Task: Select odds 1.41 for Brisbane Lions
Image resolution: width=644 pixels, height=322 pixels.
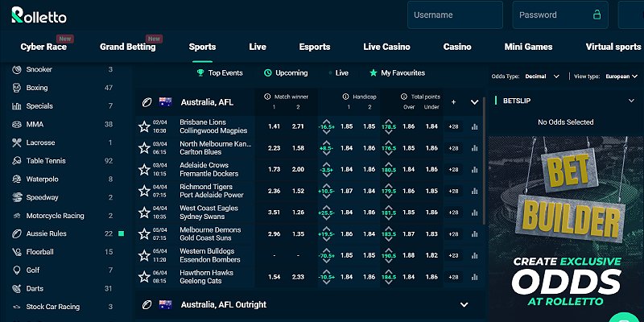Action: click(x=274, y=126)
